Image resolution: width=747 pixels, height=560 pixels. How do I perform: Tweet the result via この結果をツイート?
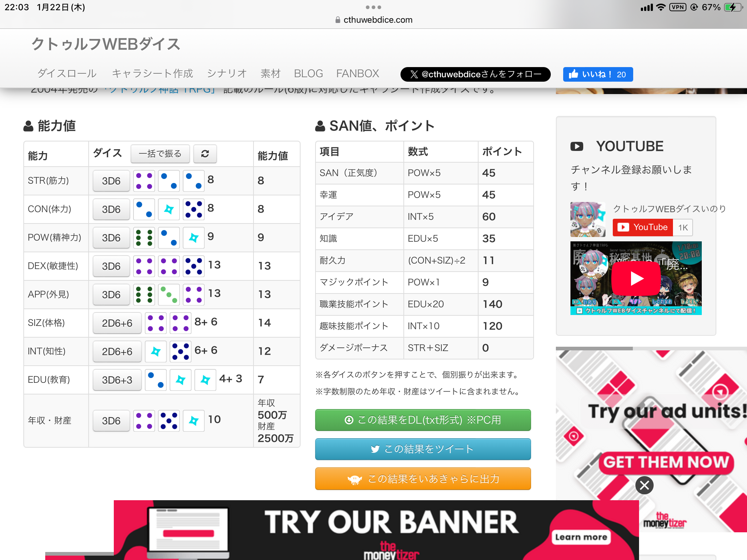pyautogui.click(x=423, y=449)
